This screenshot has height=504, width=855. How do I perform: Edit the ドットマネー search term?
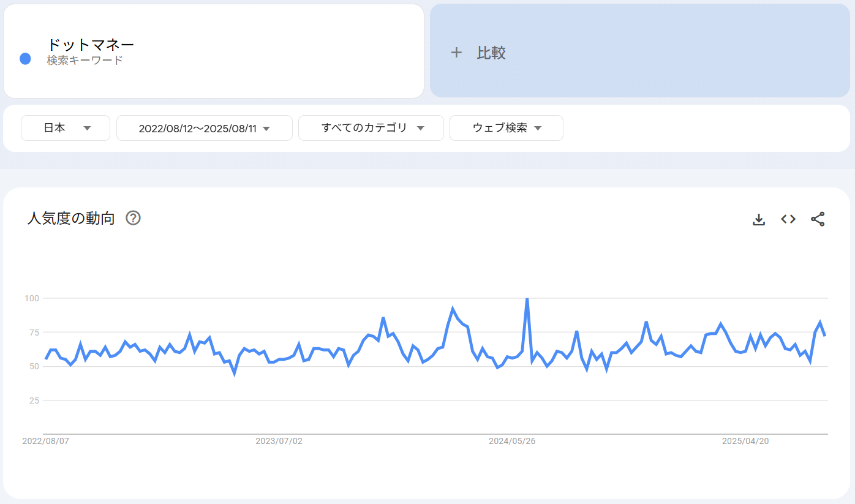[91, 45]
